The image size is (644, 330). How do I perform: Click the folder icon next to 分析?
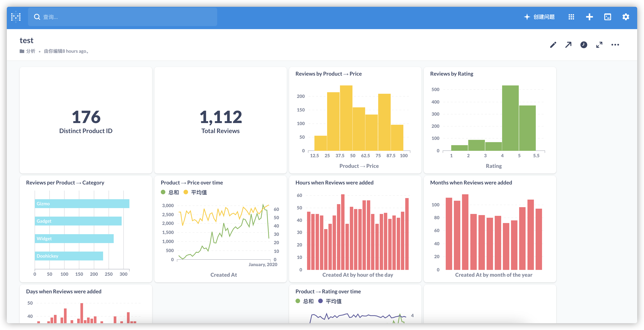click(22, 51)
